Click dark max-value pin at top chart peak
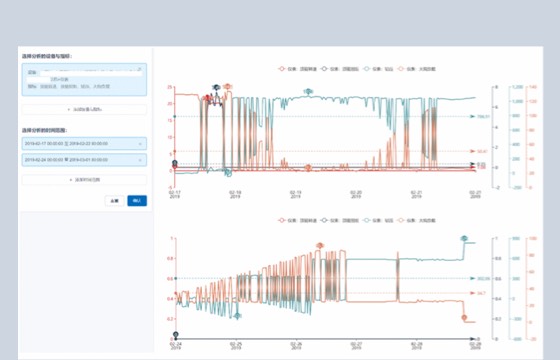The width and height of the screenshot is (560, 360). pos(216,88)
